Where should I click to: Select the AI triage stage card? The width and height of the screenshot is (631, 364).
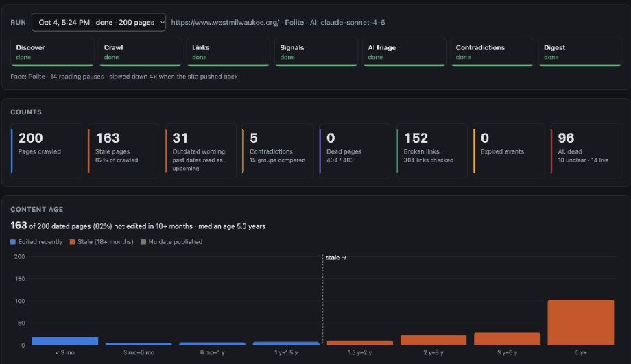[x=404, y=52]
